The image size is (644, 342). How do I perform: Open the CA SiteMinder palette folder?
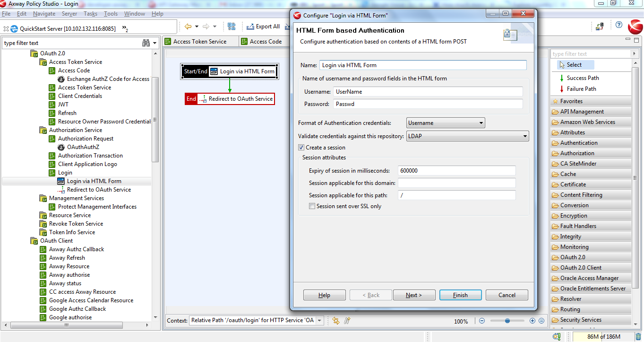[x=591, y=164]
